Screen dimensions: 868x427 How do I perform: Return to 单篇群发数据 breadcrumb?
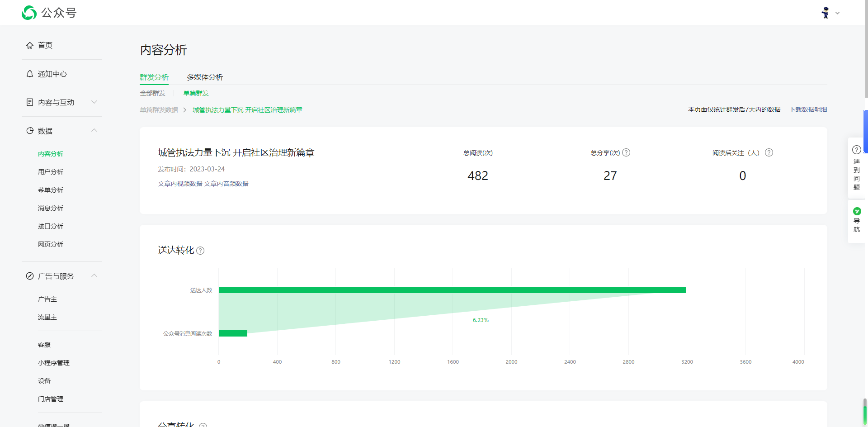[x=159, y=110]
